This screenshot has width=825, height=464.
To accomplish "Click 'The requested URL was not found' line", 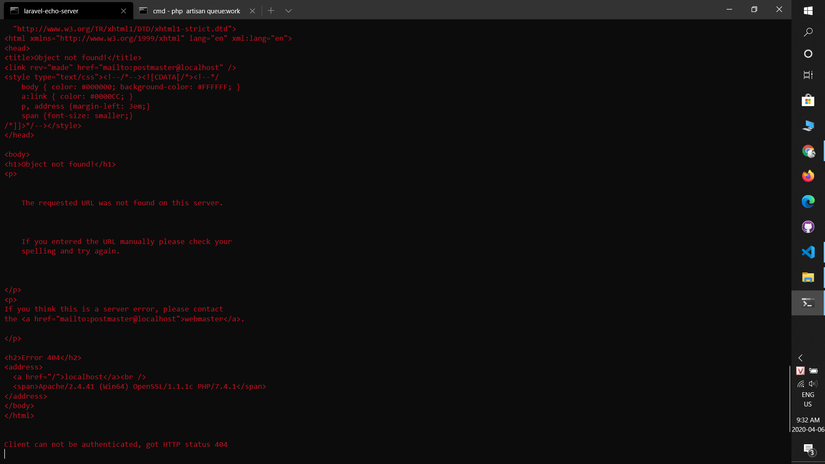I will [x=122, y=203].
